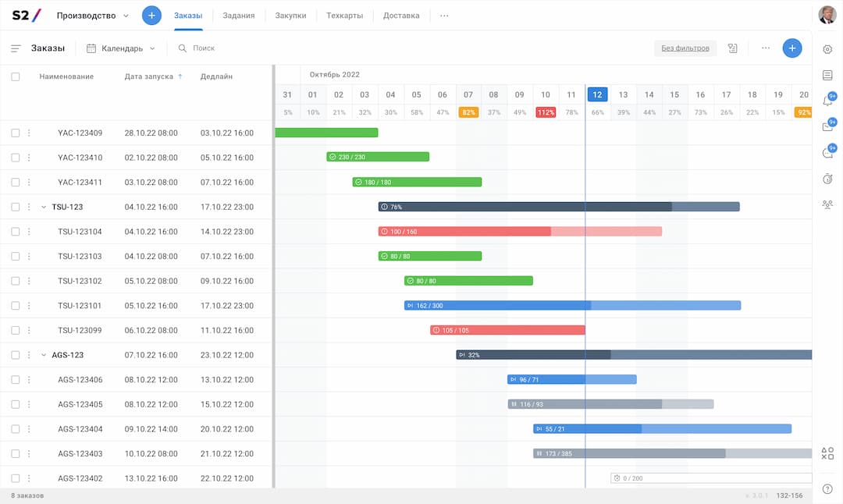Open the more tabs ellipsis after Доставка

click(x=444, y=16)
